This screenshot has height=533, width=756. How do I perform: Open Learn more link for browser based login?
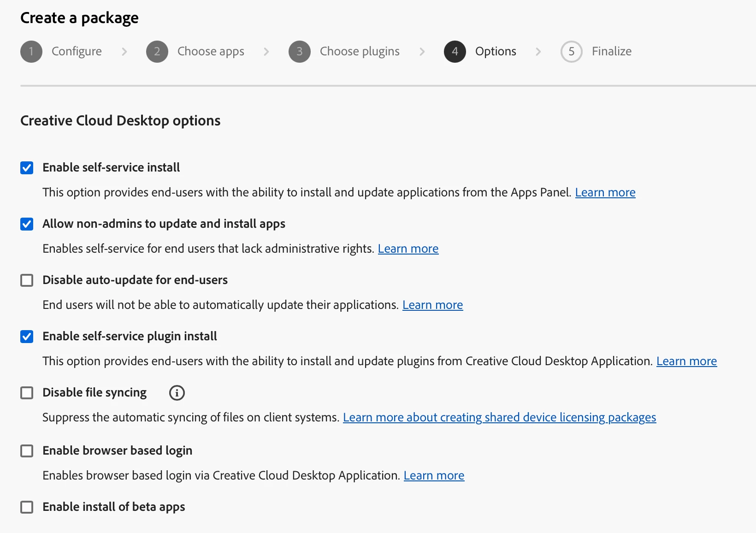(x=434, y=475)
